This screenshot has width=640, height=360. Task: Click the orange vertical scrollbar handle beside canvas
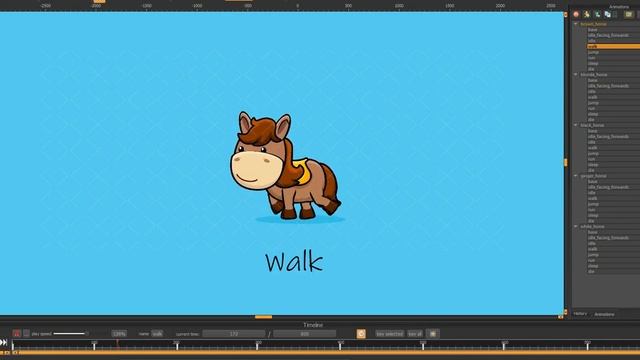click(566, 162)
